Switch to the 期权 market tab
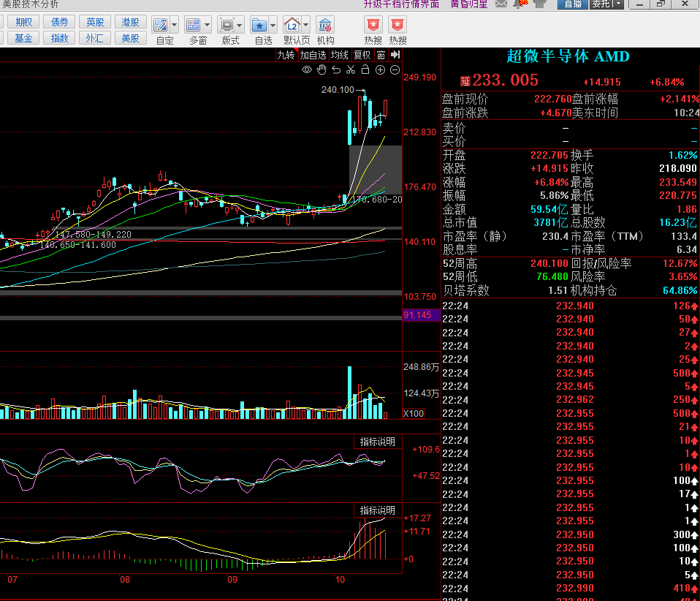 point(23,22)
